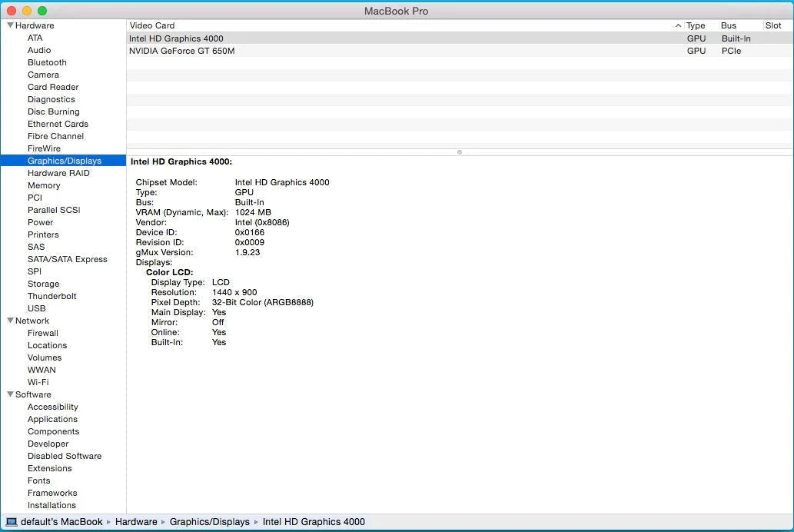Viewport: 794px width, 532px height.
Task: Show Memory hardware information
Action: [44, 185]
